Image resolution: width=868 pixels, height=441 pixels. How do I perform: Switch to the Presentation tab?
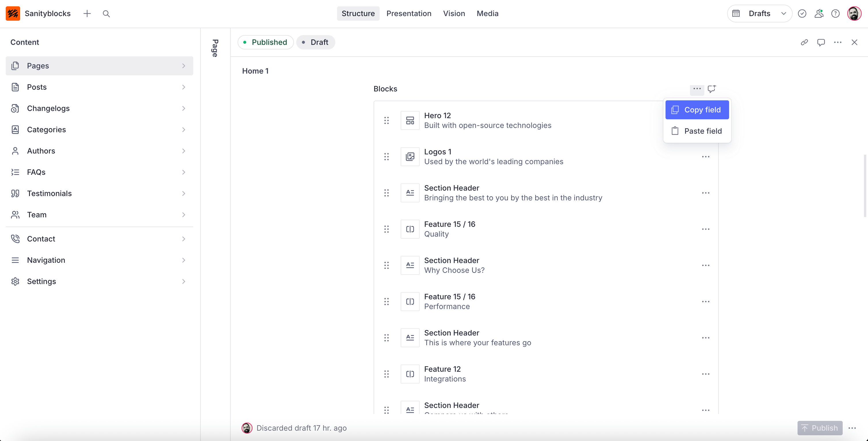(x=408, y=14)
